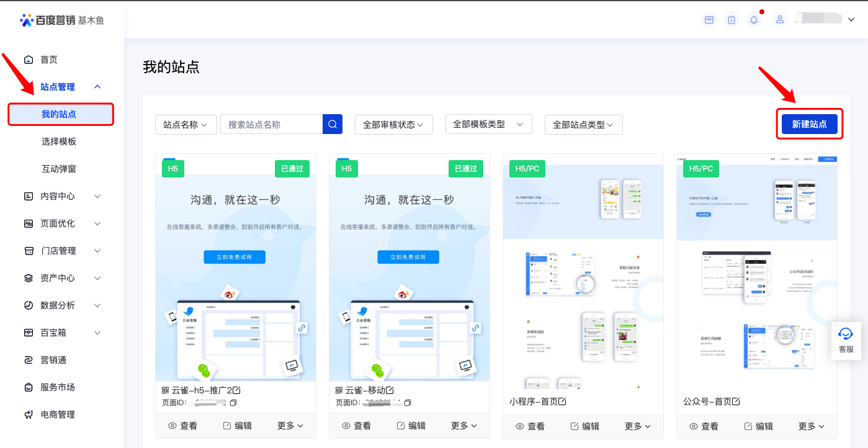Click the QR code icon for 云雀-移动

click(339, 390)
